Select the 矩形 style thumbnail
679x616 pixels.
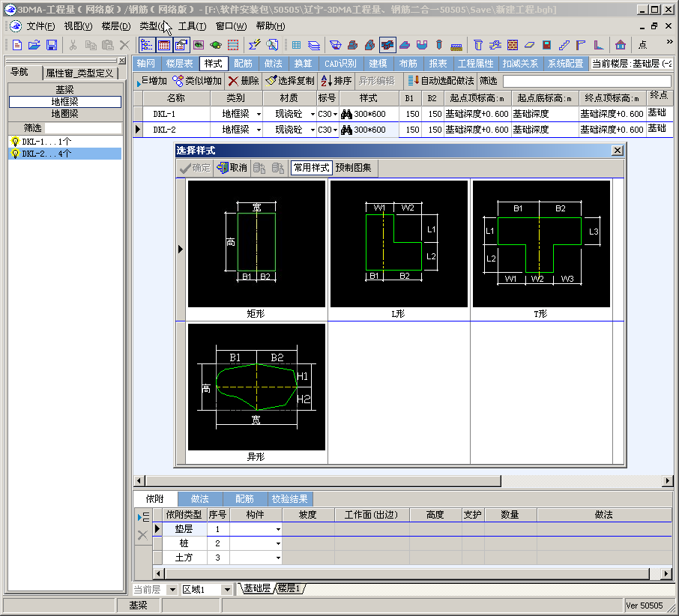(256, 244)
